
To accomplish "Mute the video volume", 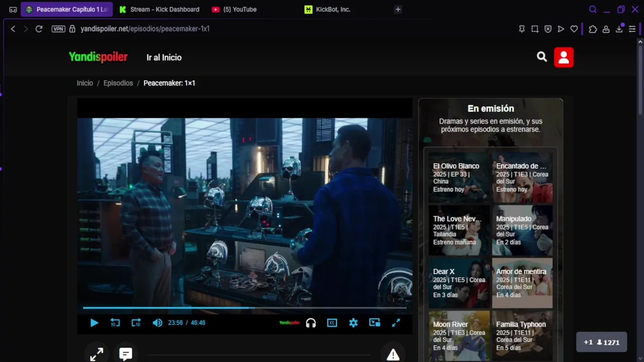I will pos(157,323).
